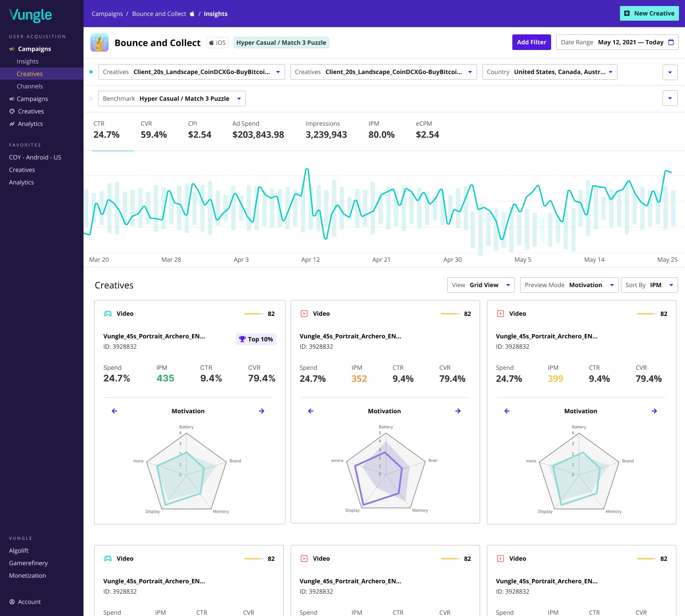This screenshot has width=685, height=616.
Task: Select the CPI metric tab
Action: (200, 130)
